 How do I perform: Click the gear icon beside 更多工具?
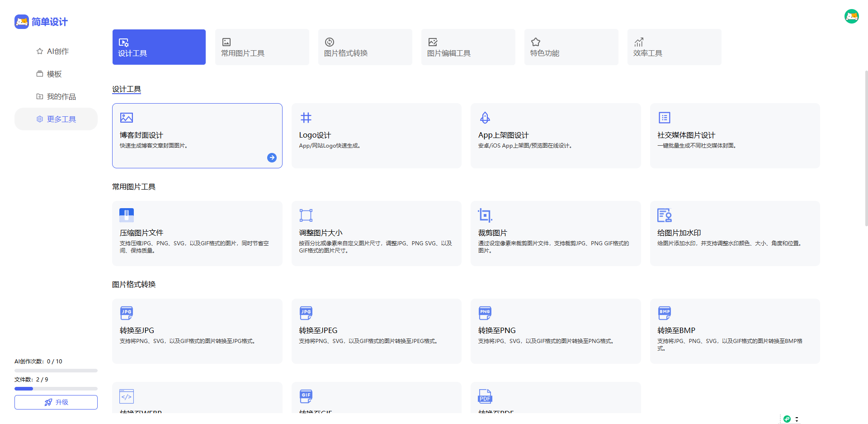(x=40, y=119)
